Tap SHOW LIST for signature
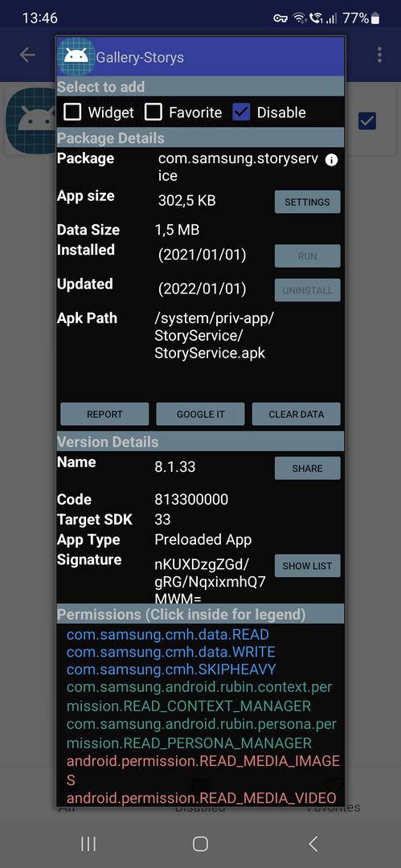401x868 pixels. pyautogui.click(x=308, y=566)
